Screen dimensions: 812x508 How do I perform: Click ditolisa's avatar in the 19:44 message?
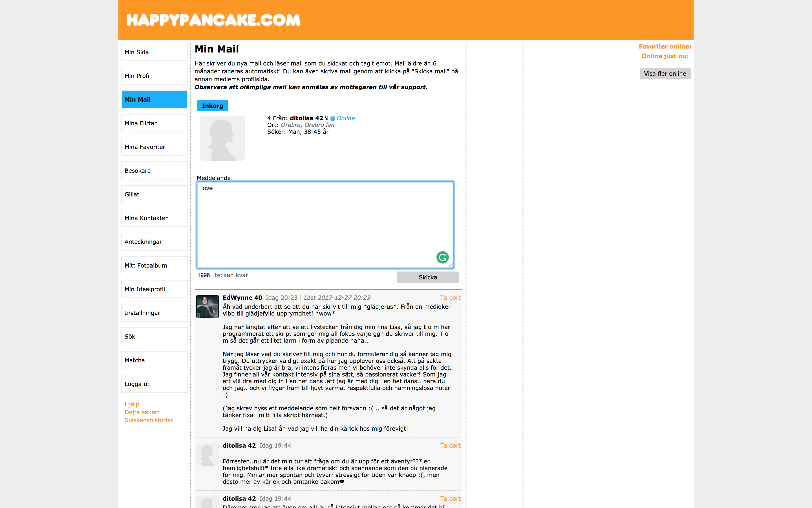pyautogui.click(x=207, y=454)
